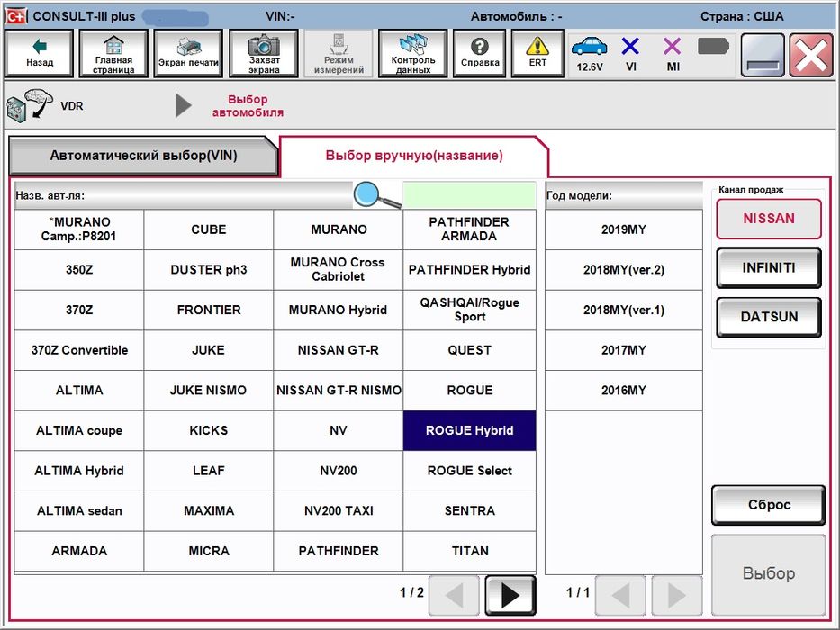Select PATHFINDER ARMADA
840x630 pixels.
(469, 229)
